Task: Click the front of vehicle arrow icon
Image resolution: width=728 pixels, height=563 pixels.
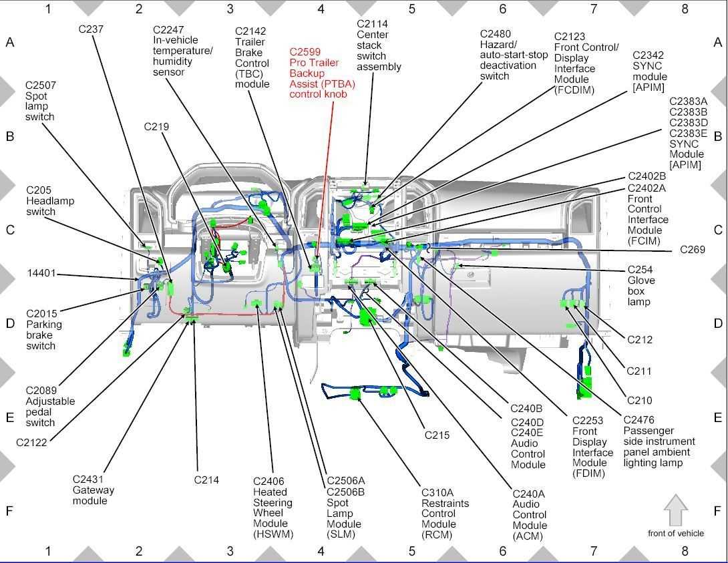Action: [675, 510]
